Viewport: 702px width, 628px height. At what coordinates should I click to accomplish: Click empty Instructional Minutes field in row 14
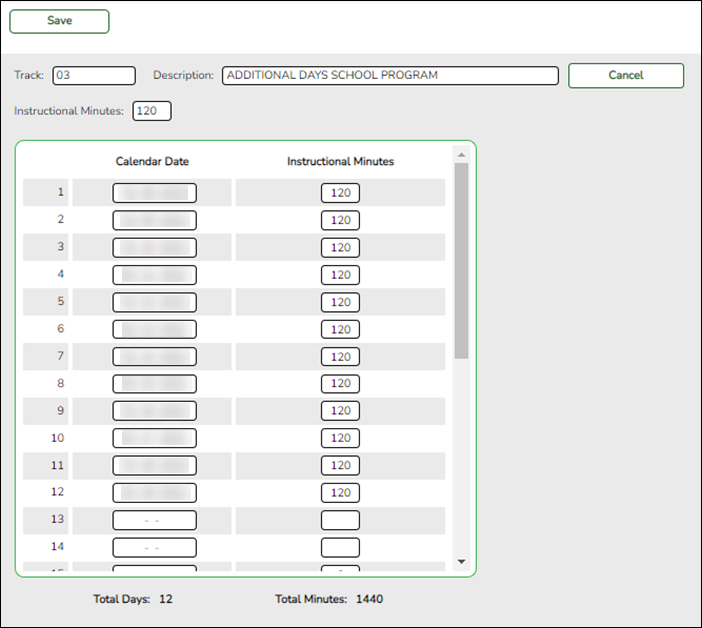(340, 547)
